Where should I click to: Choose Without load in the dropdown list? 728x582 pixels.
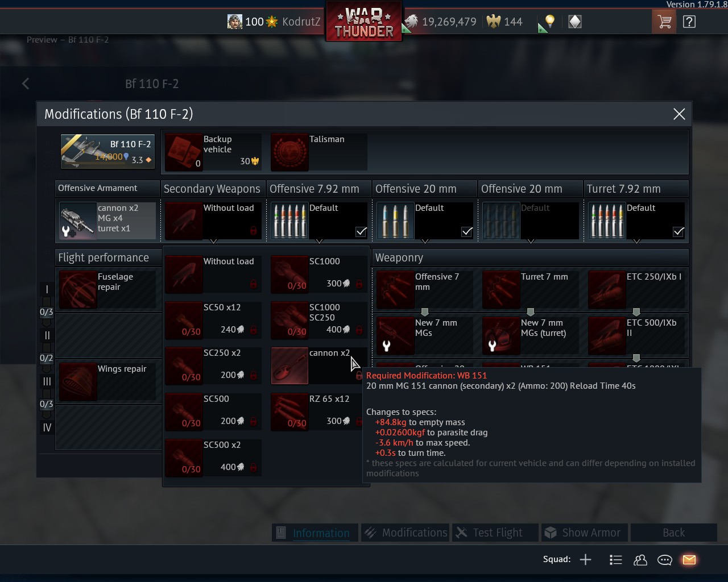pyautogui.click(x=213, y=274)
